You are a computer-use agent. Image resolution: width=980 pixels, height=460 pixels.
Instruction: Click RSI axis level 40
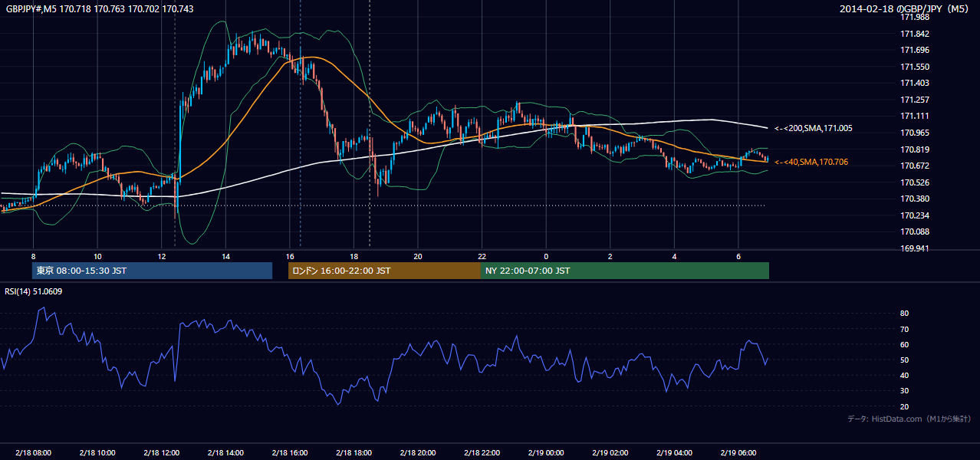point(905,376)
